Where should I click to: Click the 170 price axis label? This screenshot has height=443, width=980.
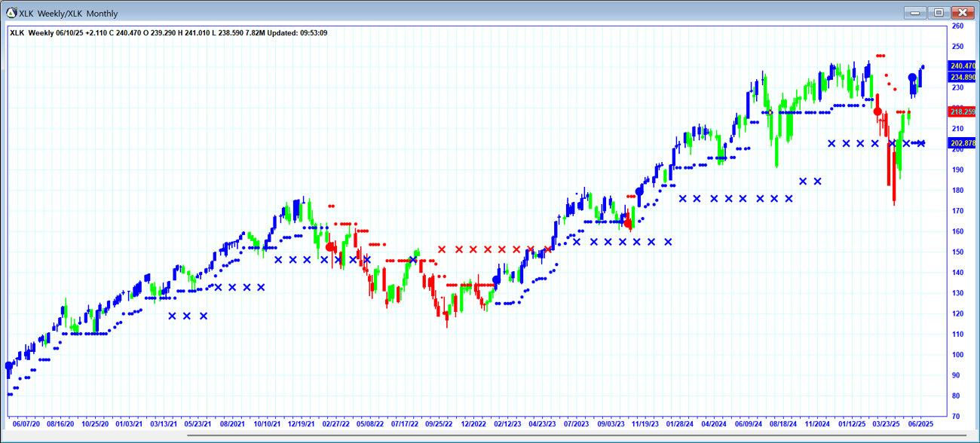pos(958,211)
